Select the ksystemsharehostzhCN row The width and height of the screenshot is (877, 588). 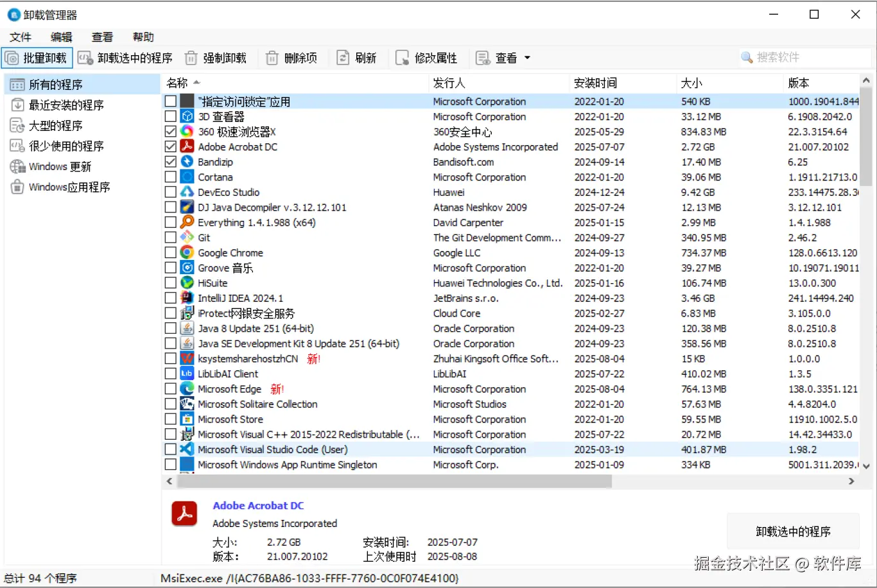(510, 359)
